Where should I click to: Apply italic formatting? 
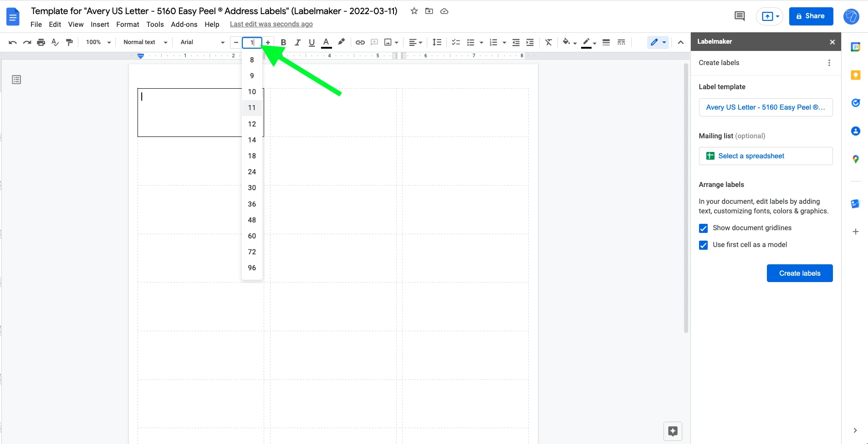[x=297, y=42]
